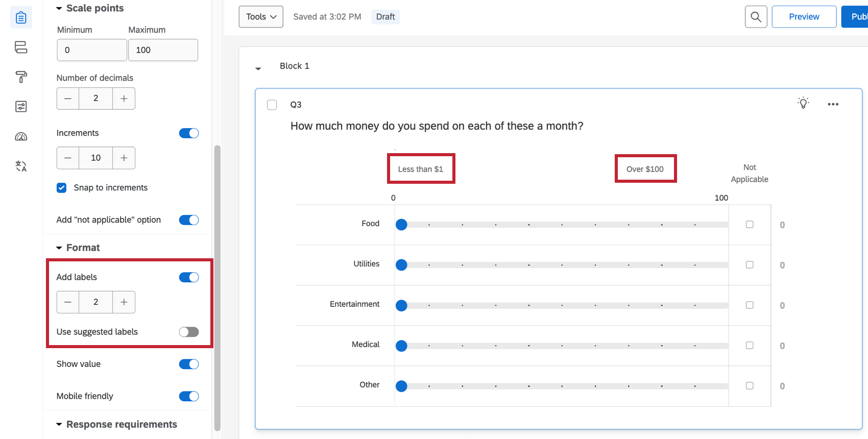Open Survey options sidebar icon
868x439 pixels.
coord(21,107)
